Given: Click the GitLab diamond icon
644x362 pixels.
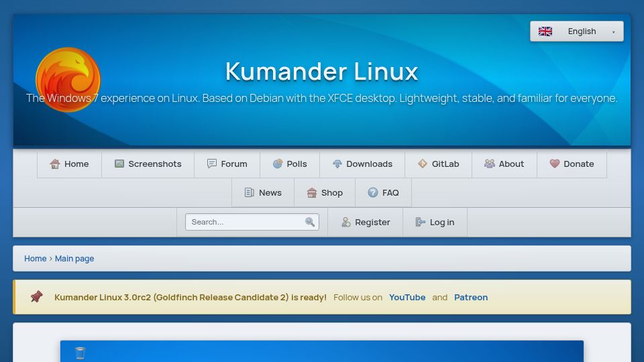Looking at the screenshot, I should point(423,164).
